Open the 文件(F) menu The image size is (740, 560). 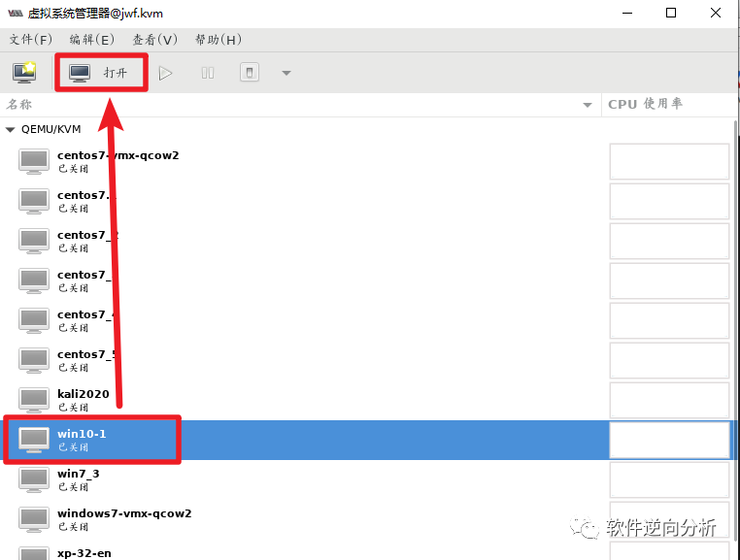pyautogui.click(x=30, y=40)
